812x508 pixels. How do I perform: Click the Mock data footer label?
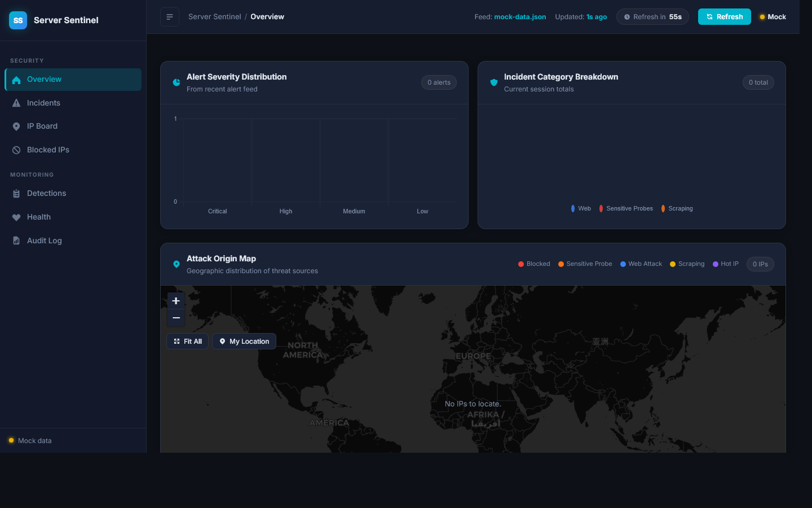(34, 441)
